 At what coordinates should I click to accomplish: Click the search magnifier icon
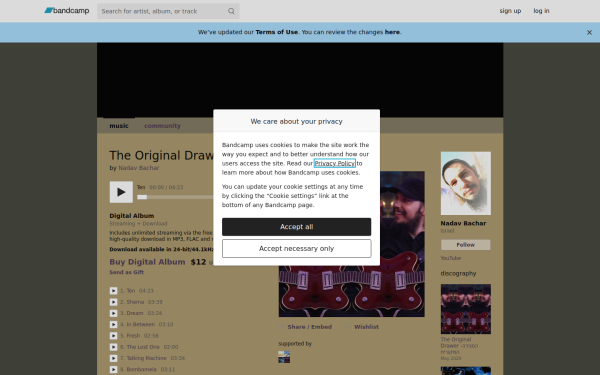point(231,11)
